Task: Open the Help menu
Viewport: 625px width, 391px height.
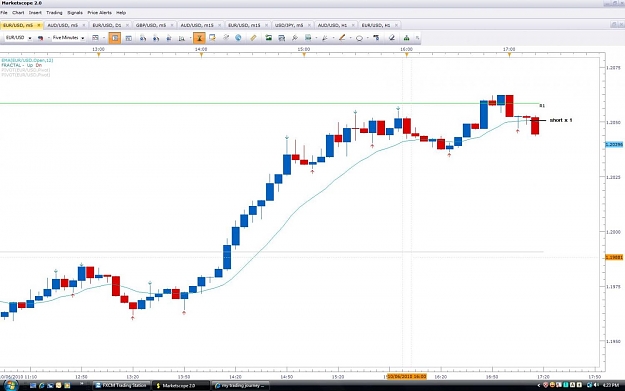Action: pyautogui.click(x=121, y=13)
